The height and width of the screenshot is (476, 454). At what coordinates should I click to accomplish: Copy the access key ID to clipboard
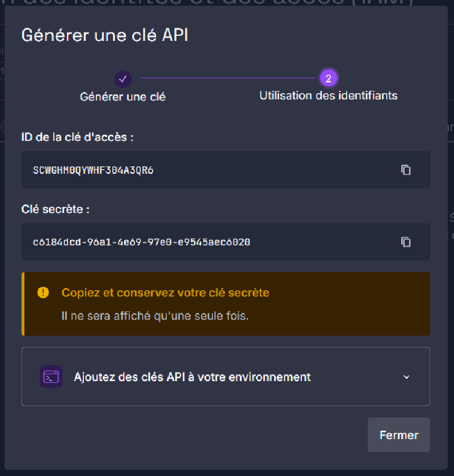406,170
